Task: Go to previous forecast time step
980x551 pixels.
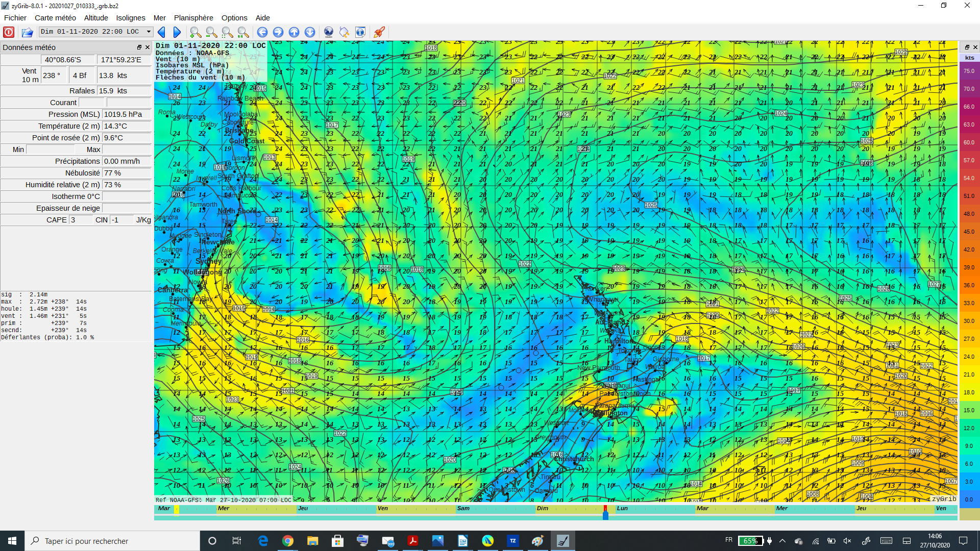Action: (162, 32)
